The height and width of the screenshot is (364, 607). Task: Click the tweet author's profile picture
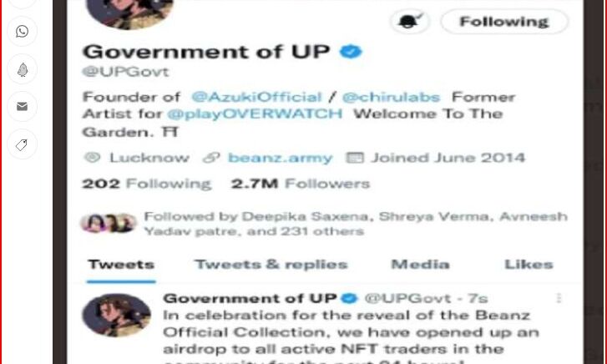[x=117, y=315]
